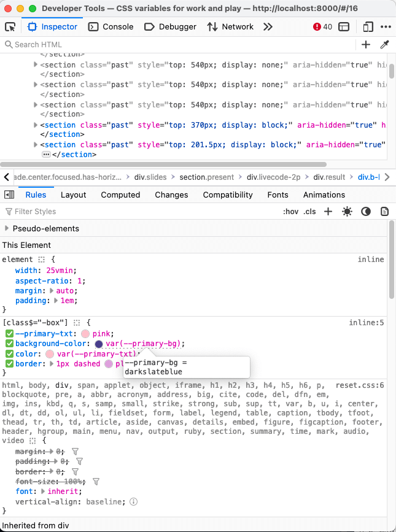Image resolution: width=396 pixels, height=532 pixels.
Task: Grab a color with the eyedropper
Action: click(384, 44)
